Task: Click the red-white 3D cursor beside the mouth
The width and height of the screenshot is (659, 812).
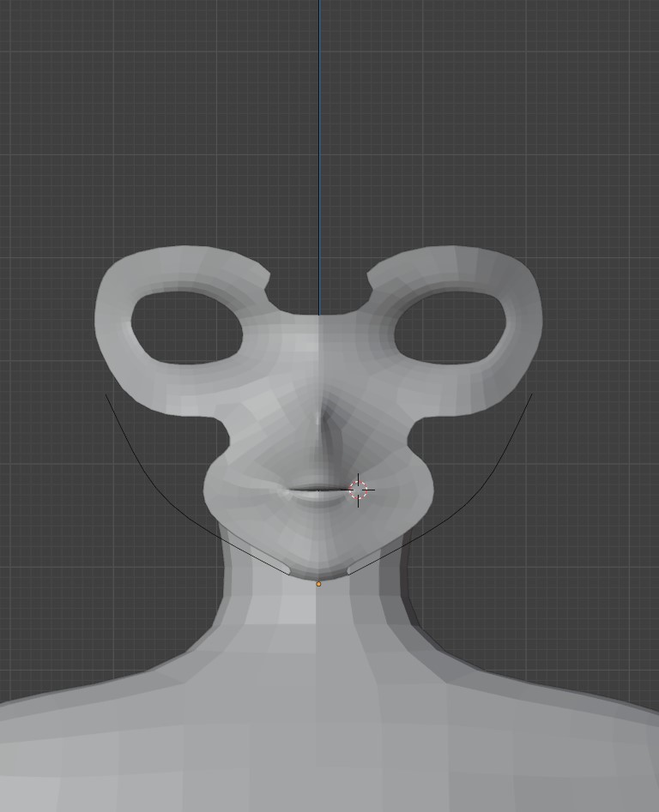Action: tap(358, 490)
